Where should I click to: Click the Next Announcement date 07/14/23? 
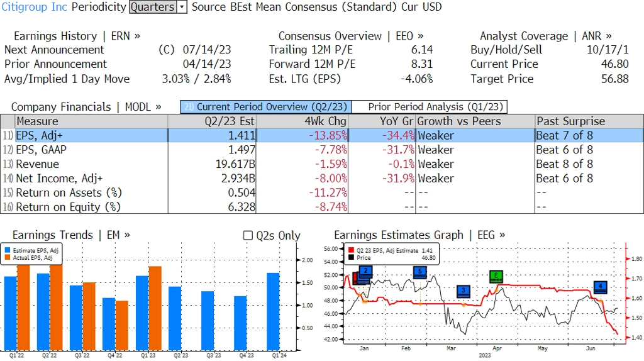point(206,50)
